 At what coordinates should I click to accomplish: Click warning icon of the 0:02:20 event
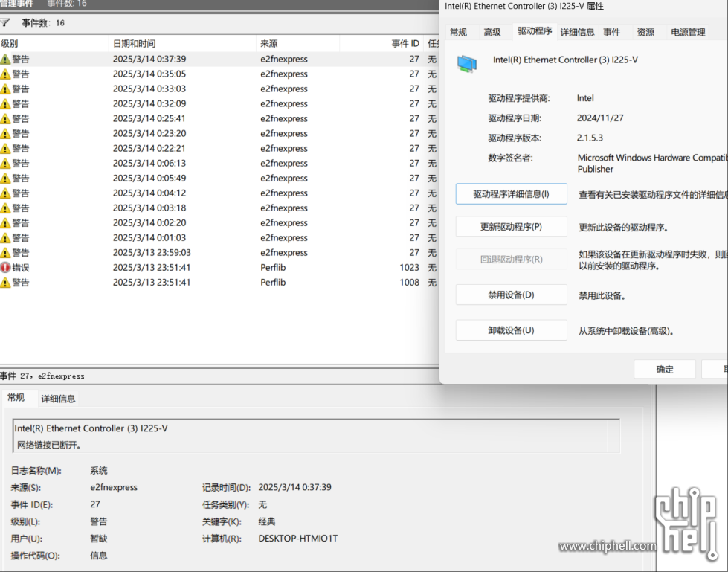5,222
